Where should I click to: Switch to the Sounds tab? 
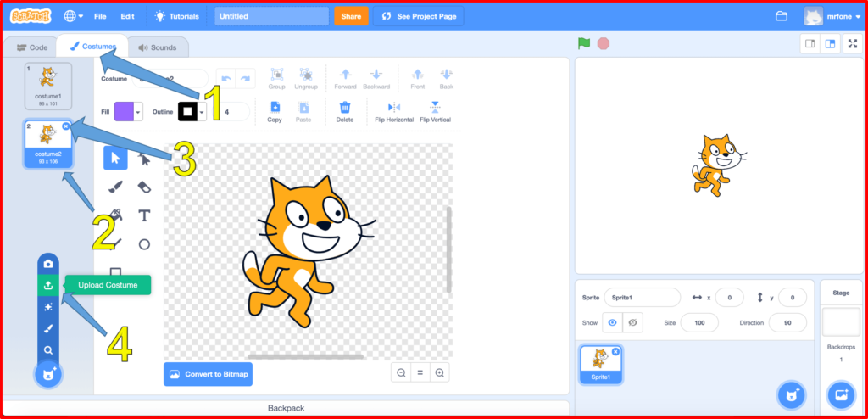[x=158, y=47]
